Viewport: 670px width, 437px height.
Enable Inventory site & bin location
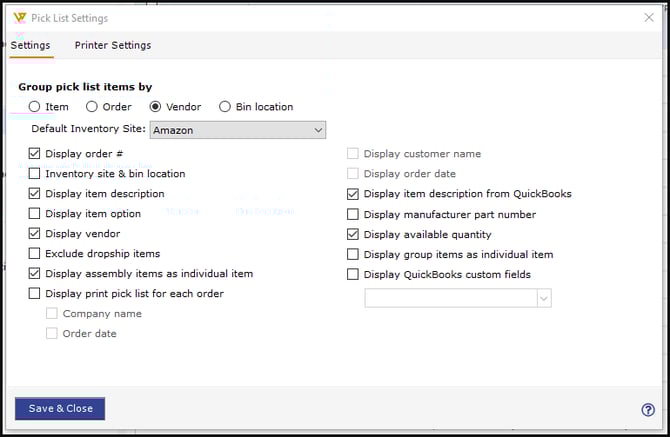pyautogui.click(x=35, y=174)
